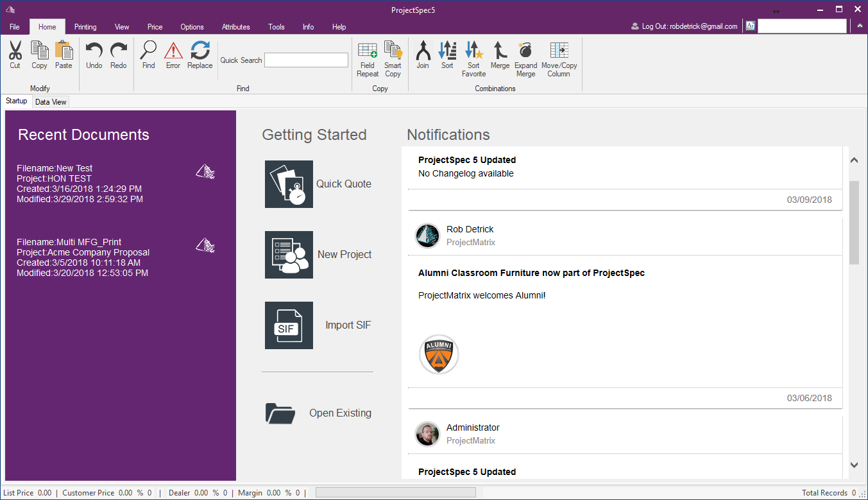Click the ProjectSpec icon beside Multi MFG_Print file
The width and height of the screenshot is (868, 500).
(x=205, y=245)
